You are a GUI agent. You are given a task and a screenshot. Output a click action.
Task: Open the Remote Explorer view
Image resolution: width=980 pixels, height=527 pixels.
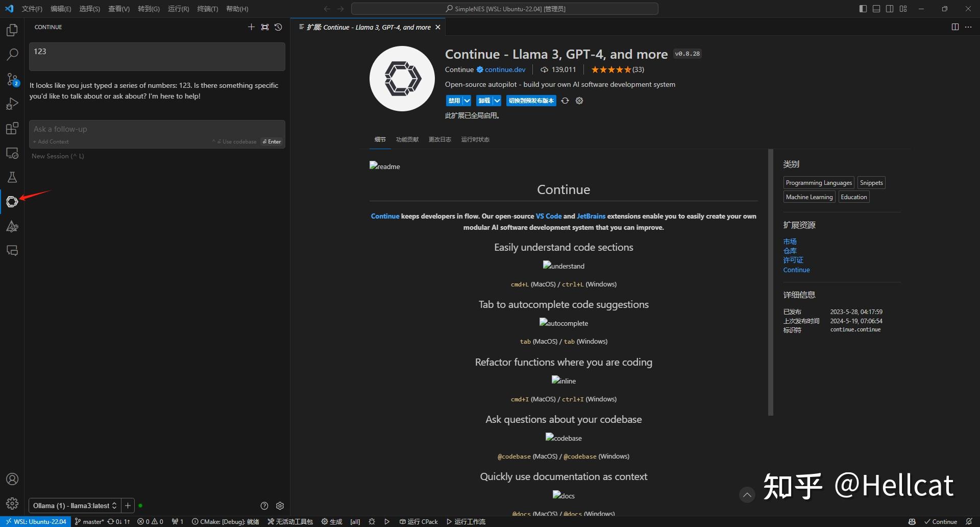pyautogui.click(x=12, y=153)
